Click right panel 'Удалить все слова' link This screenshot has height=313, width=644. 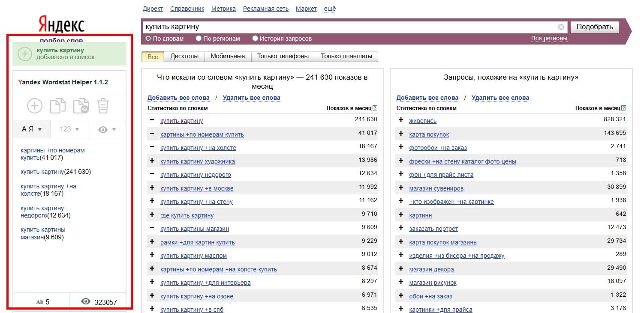[x=500, y=98]
